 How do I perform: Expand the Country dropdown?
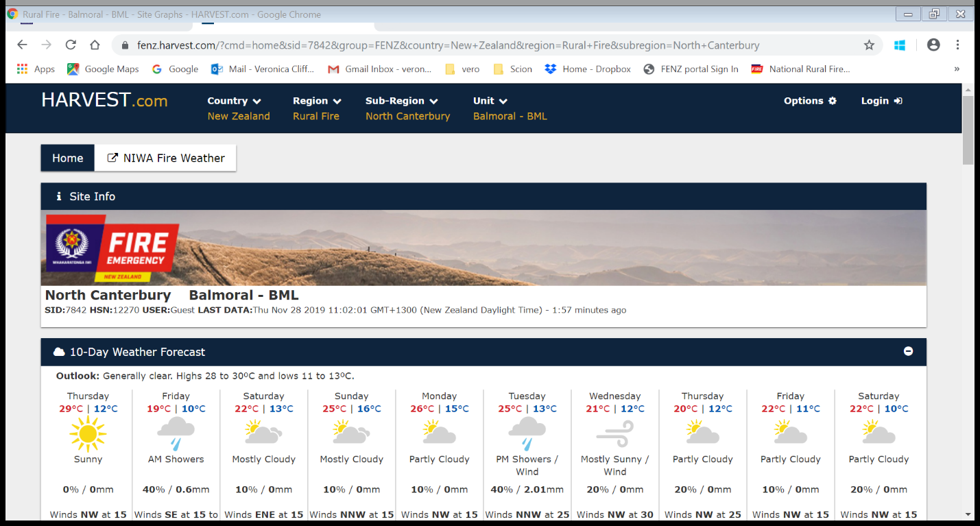pos(234,101)
